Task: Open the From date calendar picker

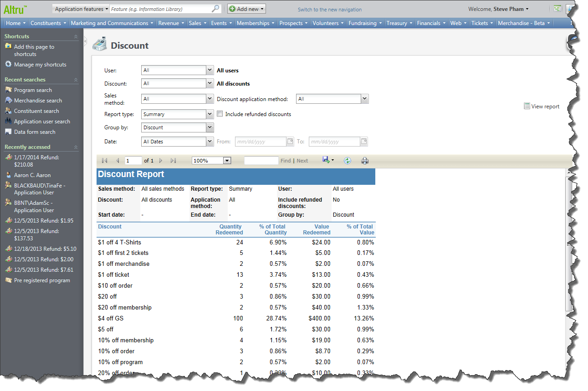Action: (290, 142)
